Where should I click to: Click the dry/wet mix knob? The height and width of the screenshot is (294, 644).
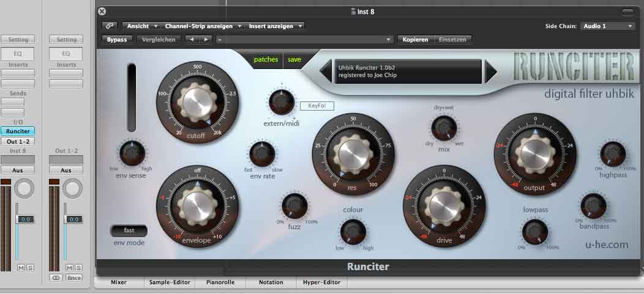[444, 128]
